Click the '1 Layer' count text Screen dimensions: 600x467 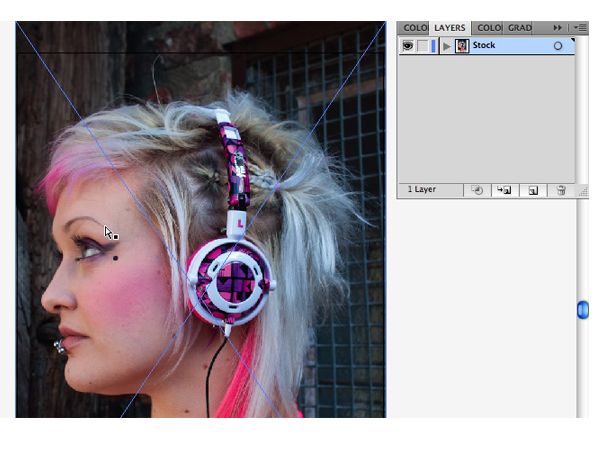[x=422, y=189]
